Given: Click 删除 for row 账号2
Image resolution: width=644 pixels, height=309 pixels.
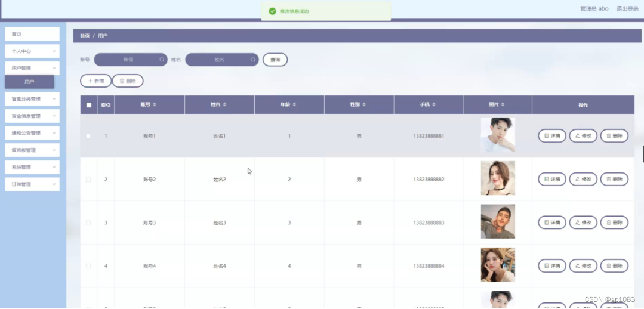Looking at the screenshot, I should click(x=614, y=180).
